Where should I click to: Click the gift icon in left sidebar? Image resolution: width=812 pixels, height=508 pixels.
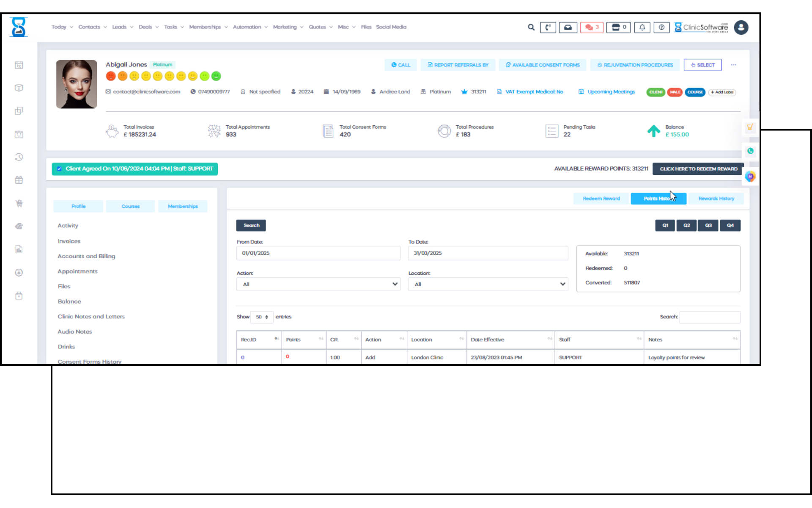tap(19, 180)
